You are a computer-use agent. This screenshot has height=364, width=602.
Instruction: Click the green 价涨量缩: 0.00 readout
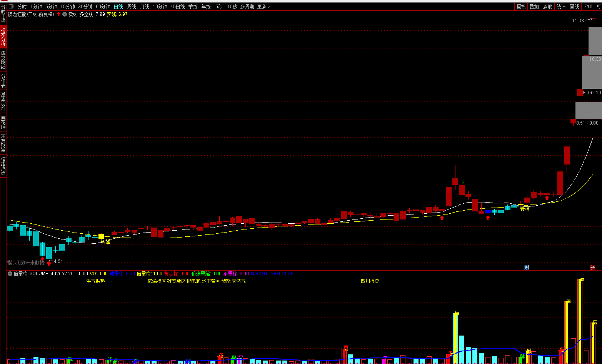pyautogui.click(x=207, y=274)
